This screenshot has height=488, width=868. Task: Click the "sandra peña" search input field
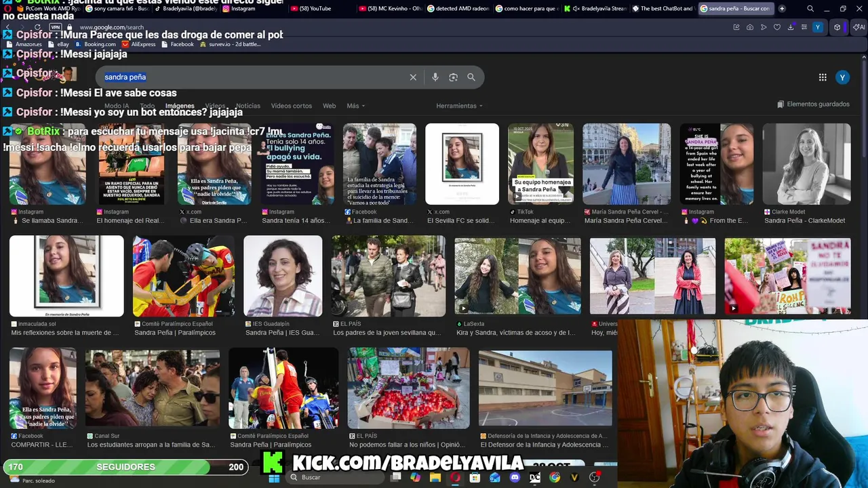[254, 77]
